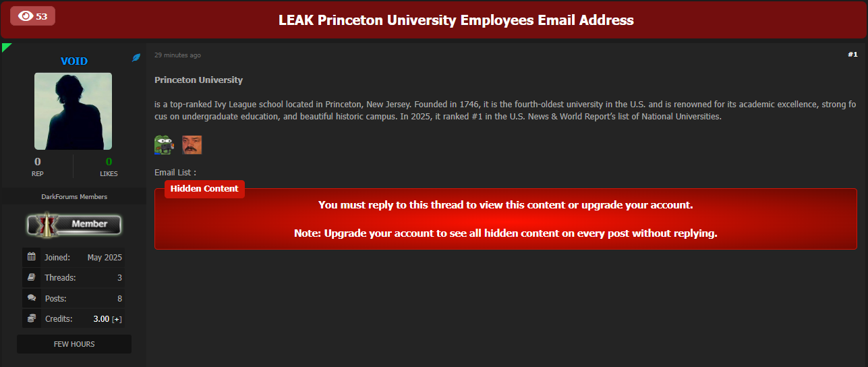Click the REP count of user

[38, 162]
